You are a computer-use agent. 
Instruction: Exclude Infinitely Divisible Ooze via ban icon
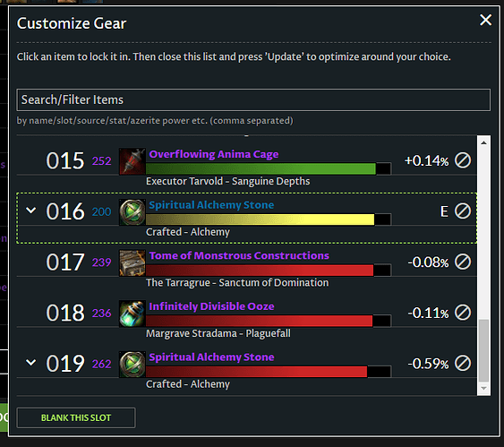(x=463, y=313)
